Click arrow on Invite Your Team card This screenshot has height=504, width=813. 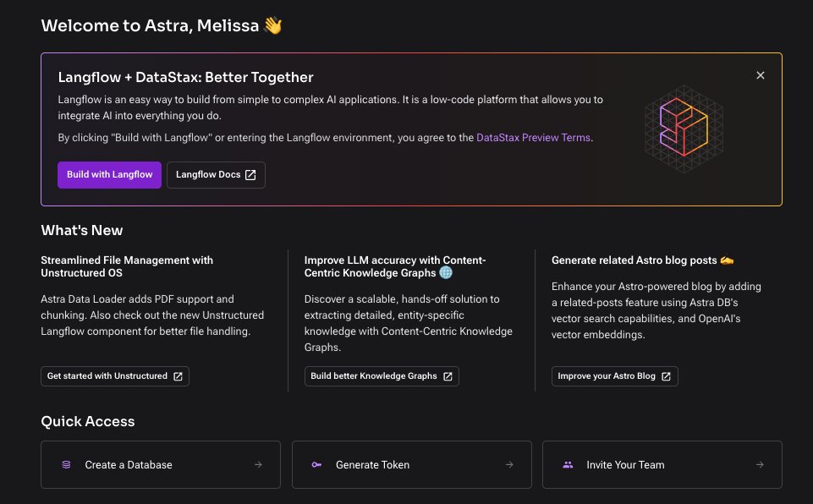760,464
